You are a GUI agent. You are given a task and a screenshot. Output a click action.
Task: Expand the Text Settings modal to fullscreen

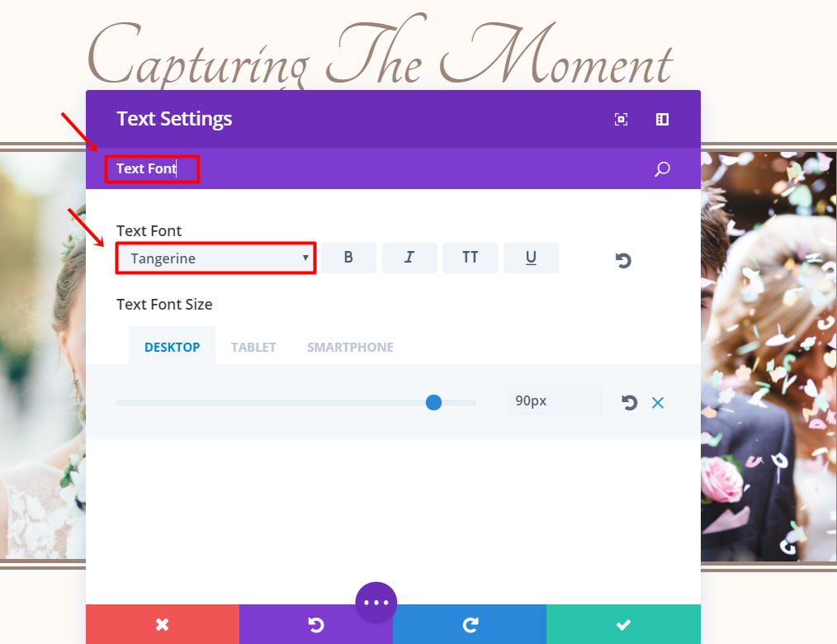621,119
